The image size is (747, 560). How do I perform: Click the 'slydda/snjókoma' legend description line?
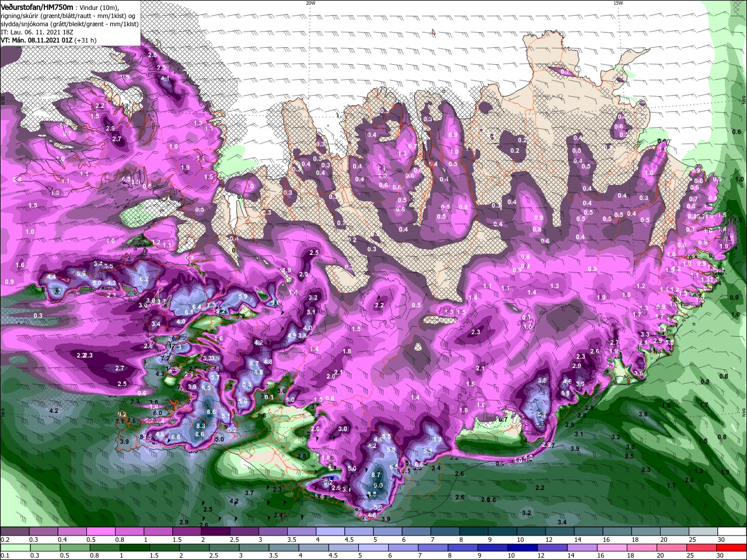69,23
